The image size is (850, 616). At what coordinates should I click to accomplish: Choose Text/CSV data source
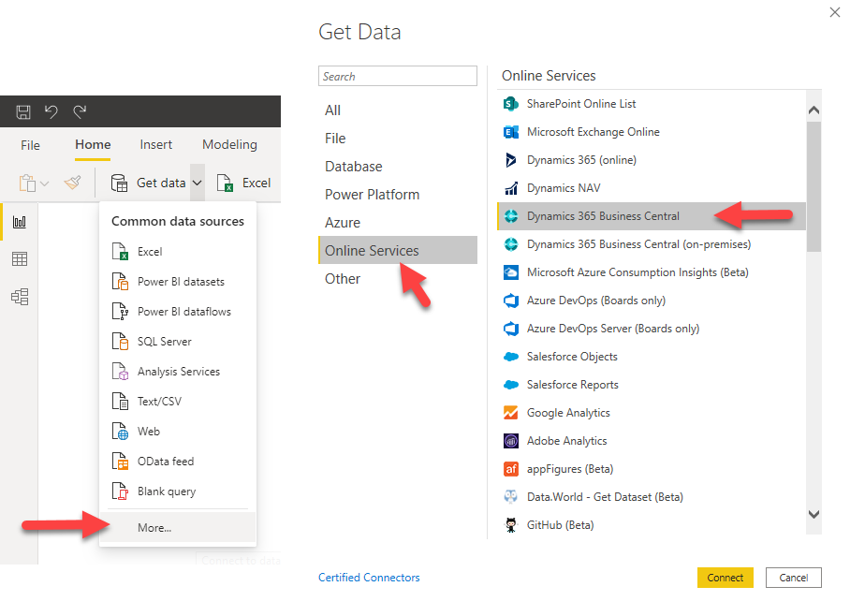(x=178, y=402)
